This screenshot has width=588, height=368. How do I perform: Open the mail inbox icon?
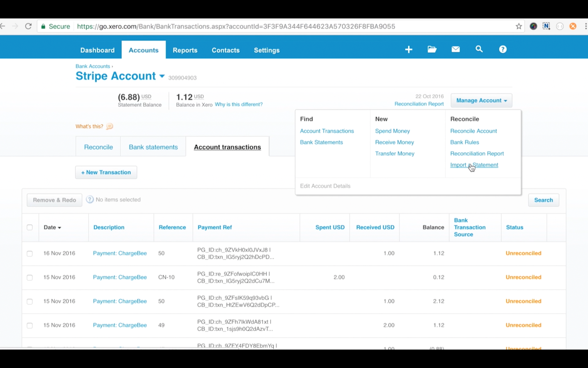(455, 49)
